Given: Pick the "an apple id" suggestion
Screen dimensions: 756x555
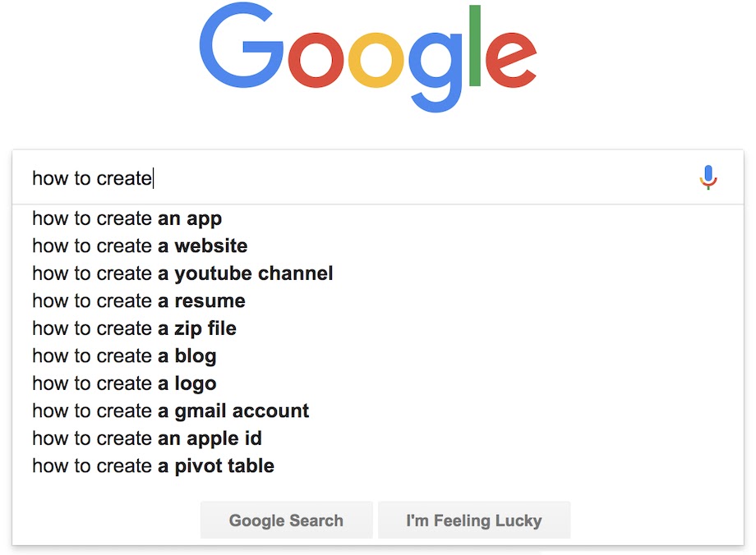Looking at the screenshot, I should [x=147, y=438].
